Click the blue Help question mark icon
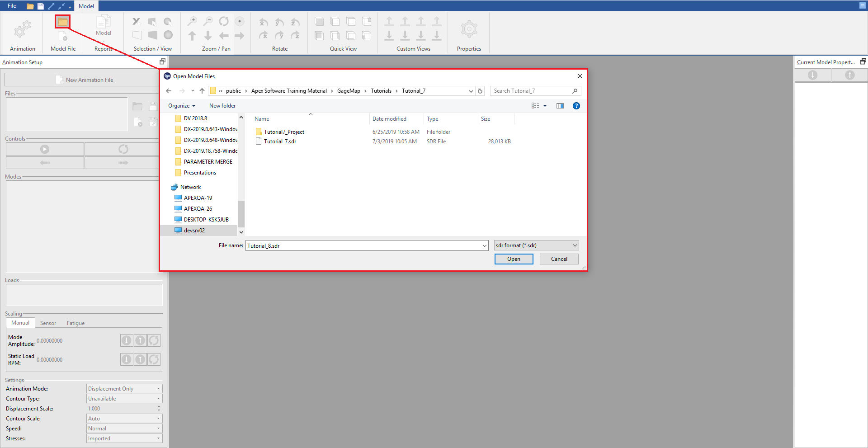Image resolution: width=868 pixels, height=448 pixels. click(576, 106)
